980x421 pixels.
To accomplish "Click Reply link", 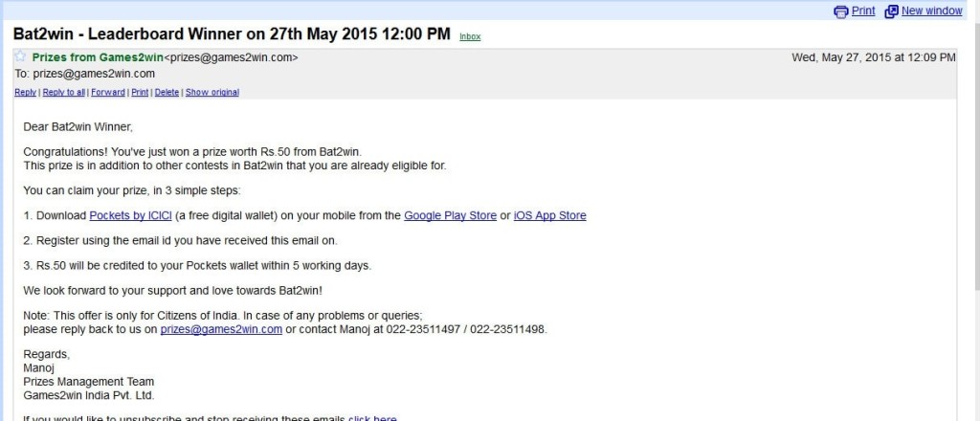I will (x=25, y=93).
